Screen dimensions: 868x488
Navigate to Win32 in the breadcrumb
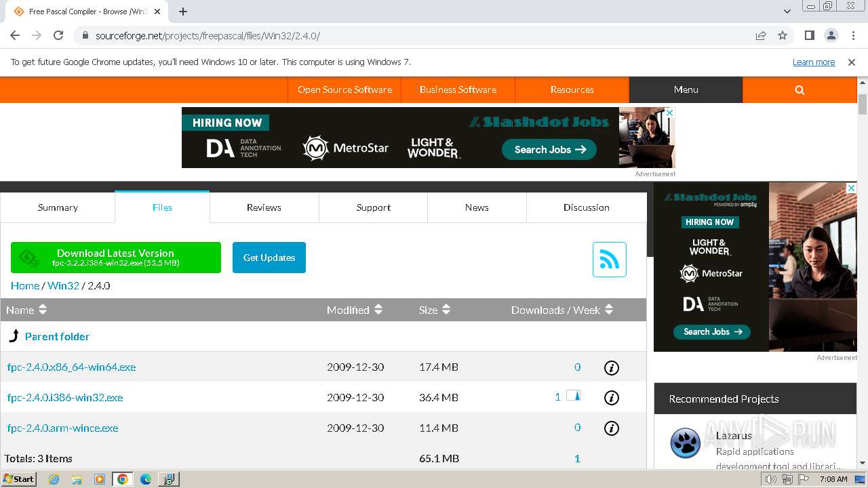click(x=63, y=285)
